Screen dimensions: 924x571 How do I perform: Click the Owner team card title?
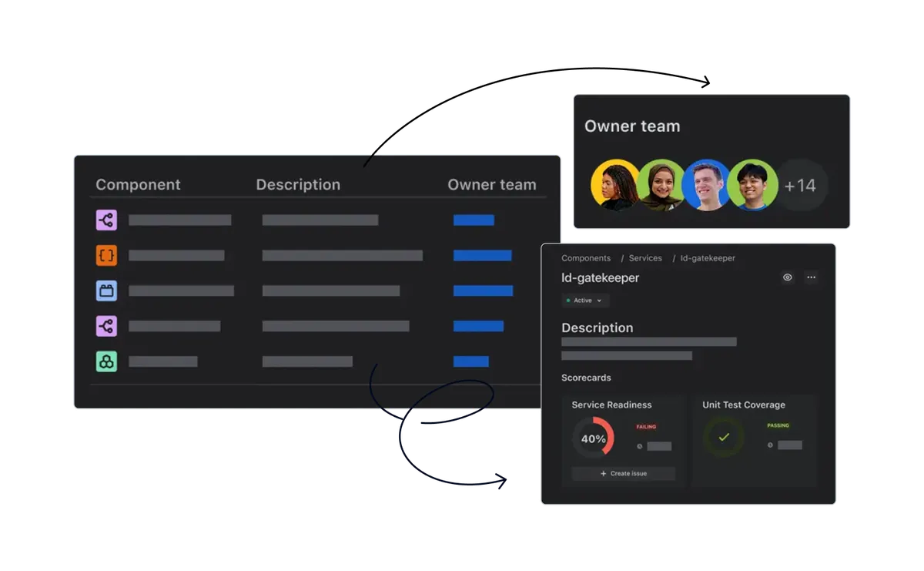[x=632, y=126]
